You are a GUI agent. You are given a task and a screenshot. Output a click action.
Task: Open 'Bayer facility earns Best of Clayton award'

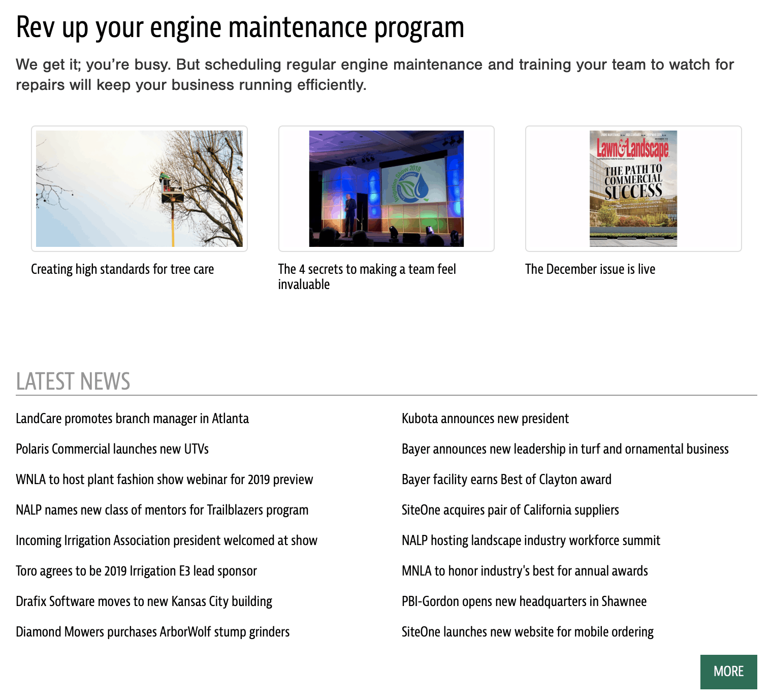point(506,480)
